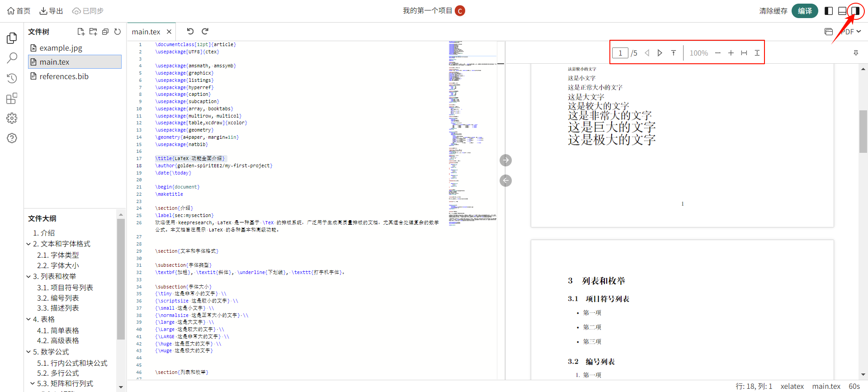Collapse outline section 2. 文本和字体格式
This screenshot has height=392, width=868.
(29, 244)
